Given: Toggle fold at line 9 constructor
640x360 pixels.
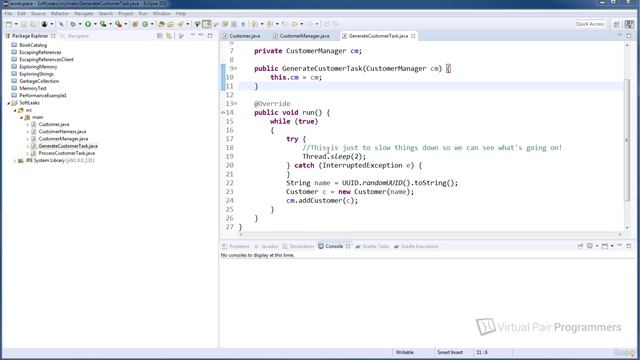Looking at the screenshot, I should click(x=236, y=69).
